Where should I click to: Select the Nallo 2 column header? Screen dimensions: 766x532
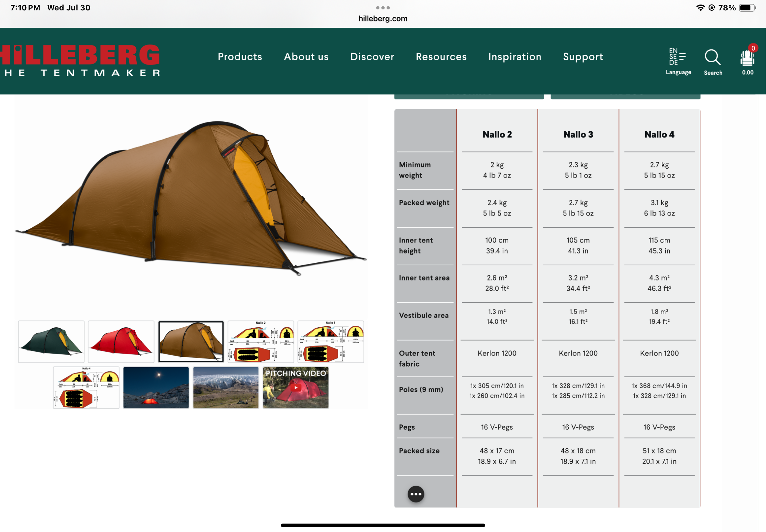497,134
